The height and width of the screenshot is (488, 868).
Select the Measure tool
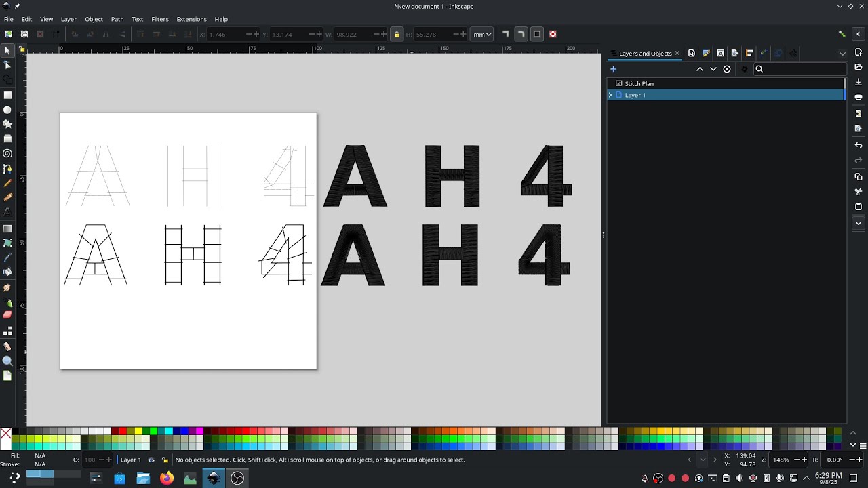7,346
